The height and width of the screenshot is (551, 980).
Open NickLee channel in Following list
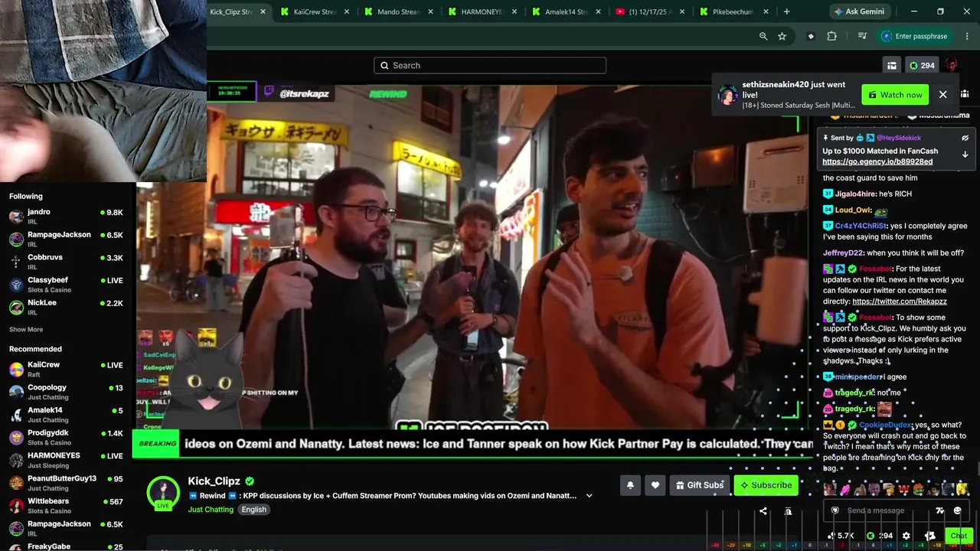coord(66,307)
